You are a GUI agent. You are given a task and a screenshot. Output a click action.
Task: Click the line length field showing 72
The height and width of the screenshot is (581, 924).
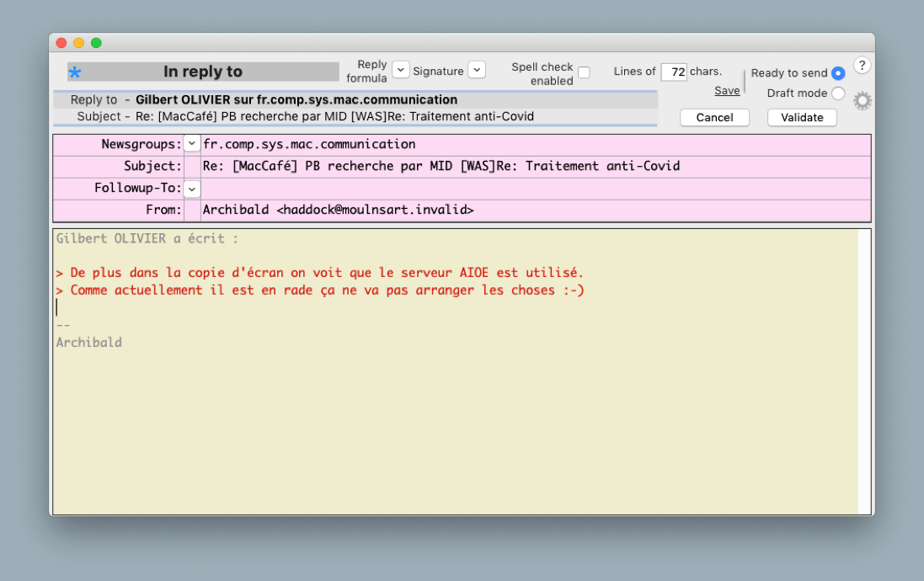point(674,72)
